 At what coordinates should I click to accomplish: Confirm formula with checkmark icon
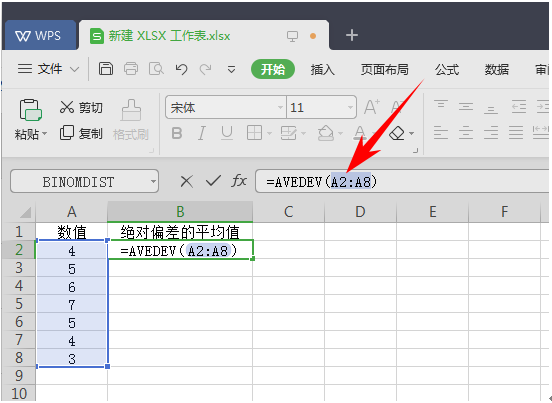pos(213,181)
